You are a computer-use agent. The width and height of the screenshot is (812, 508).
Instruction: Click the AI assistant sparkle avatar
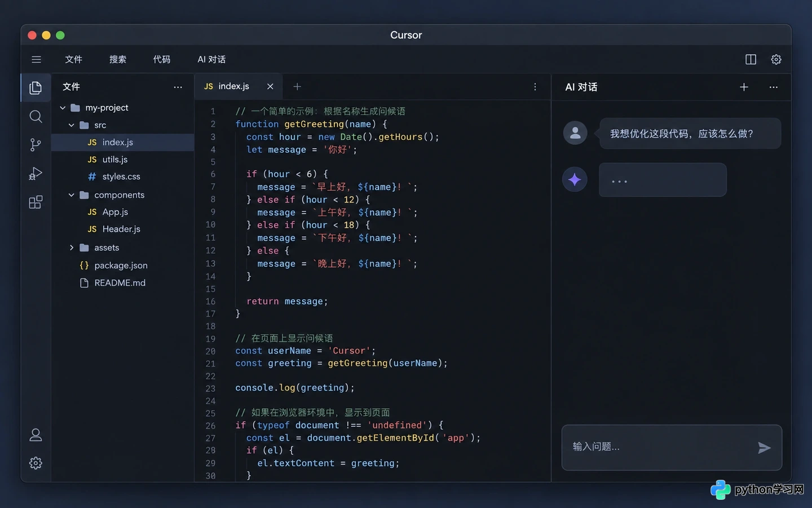click(575, 179)
